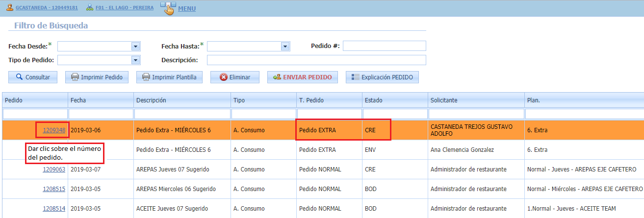
Task: Click the Pedido column filter box
Action: click(34, 114)
